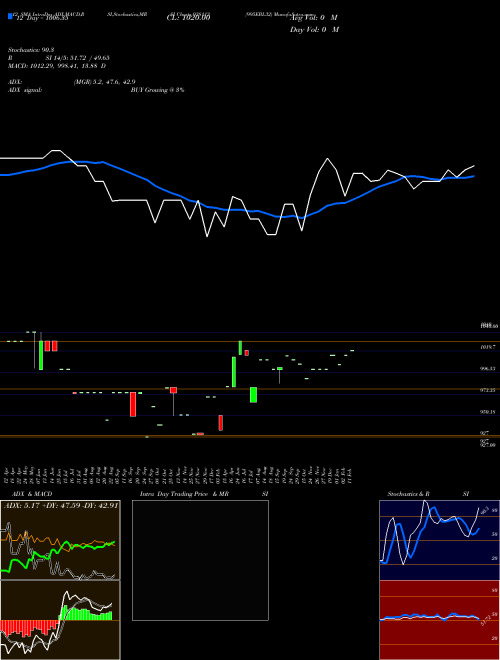Click the 'Stochastics & R' panel title

click(x=409, y=494)
